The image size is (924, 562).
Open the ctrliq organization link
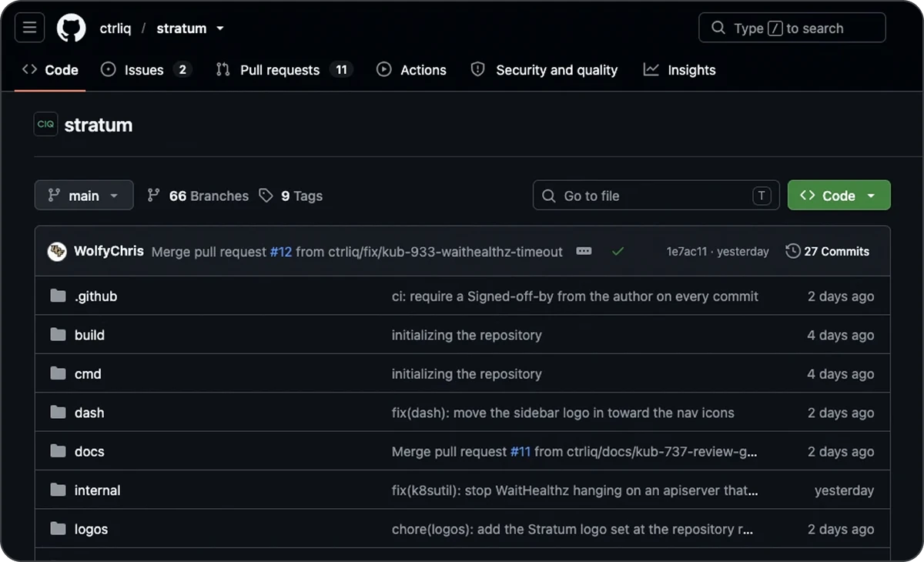115,28
